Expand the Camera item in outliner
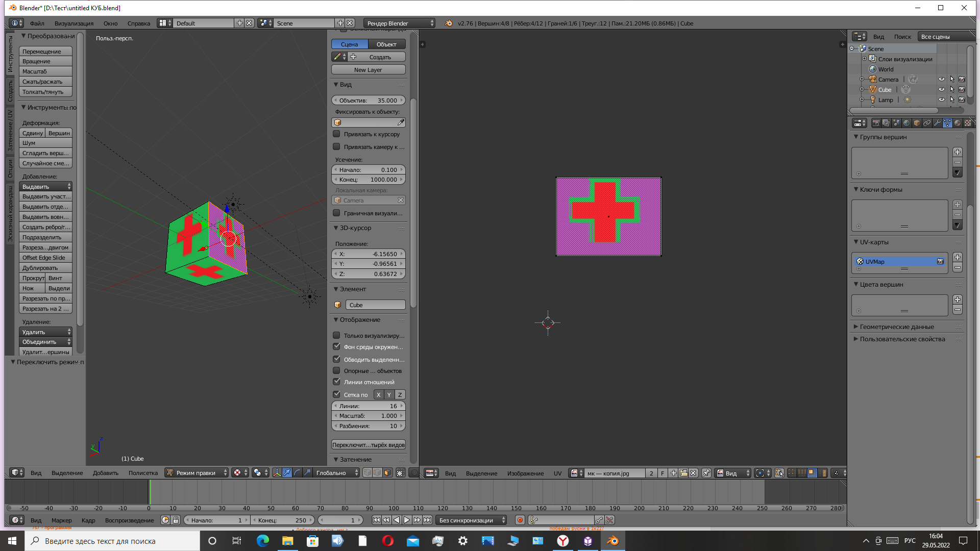 pyautogui.click(x=862, y=80)
